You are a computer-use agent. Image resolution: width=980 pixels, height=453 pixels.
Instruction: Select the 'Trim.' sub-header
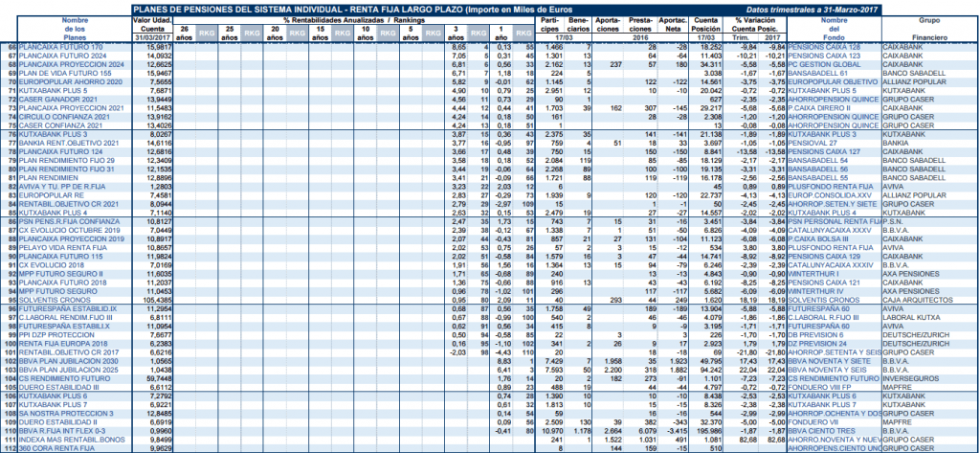pos(741,37)
